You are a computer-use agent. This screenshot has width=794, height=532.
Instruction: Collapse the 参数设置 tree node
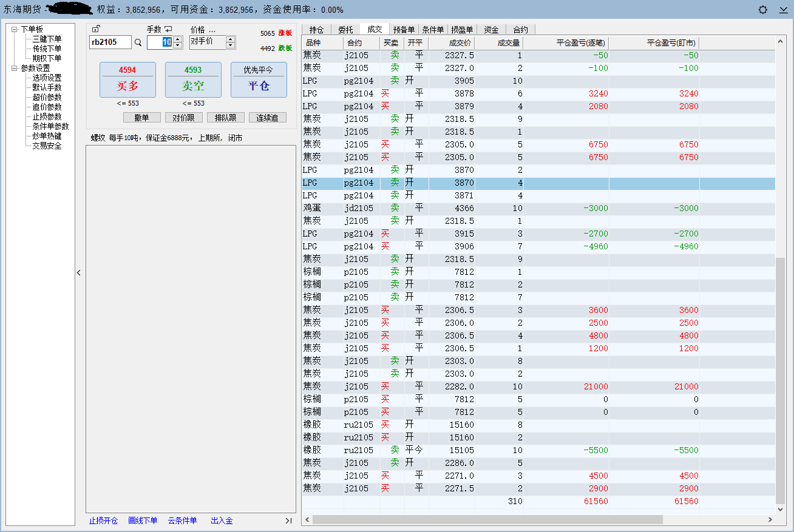(15, 68)
